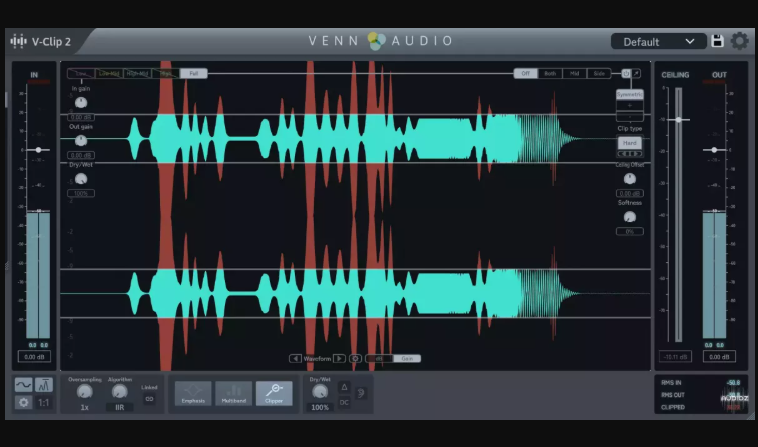This screenshot has width=758, height=447.
Task: Open the Emphasis module
Action: (193, 393)
